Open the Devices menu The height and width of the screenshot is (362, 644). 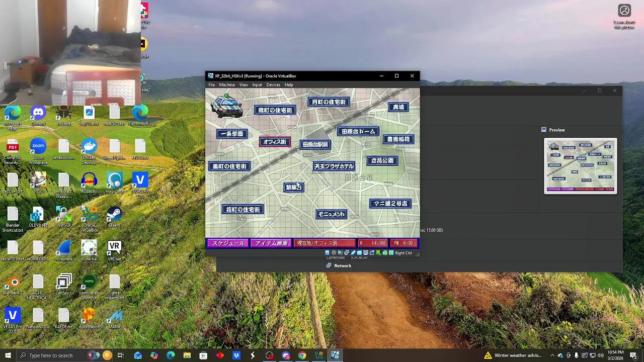273,84
